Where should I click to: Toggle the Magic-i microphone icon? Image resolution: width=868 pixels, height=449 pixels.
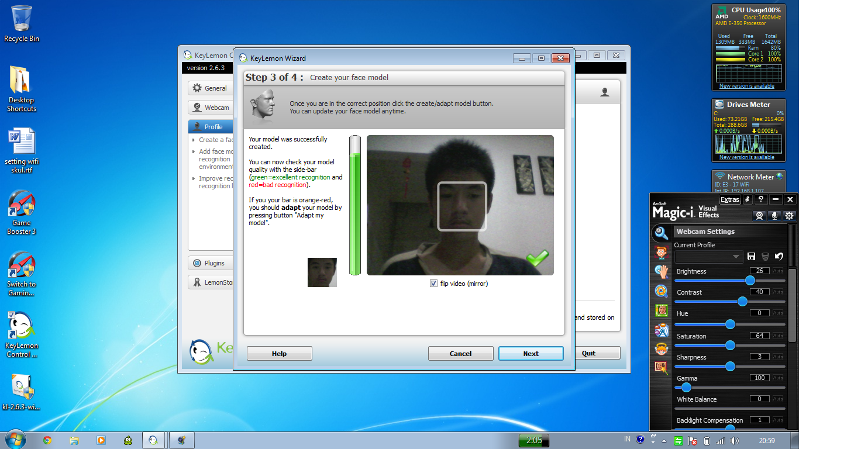tap(774, 216)
